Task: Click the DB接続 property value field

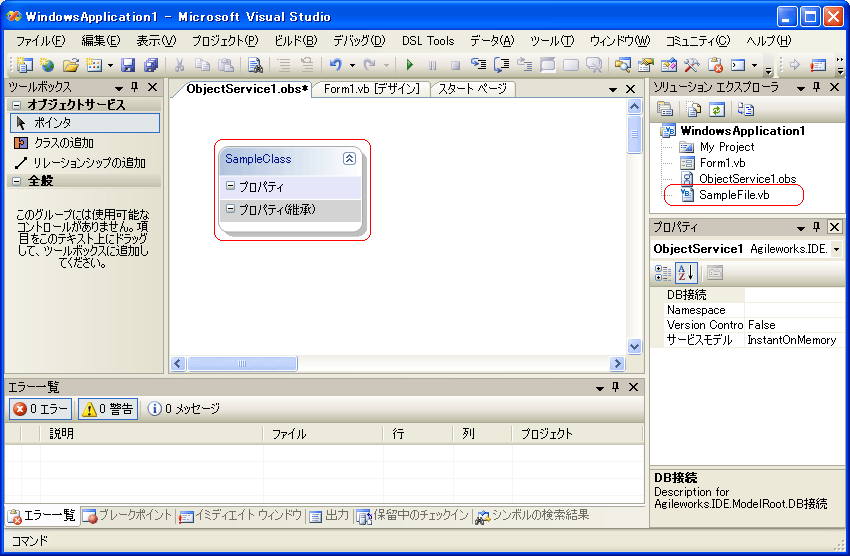Action: point(795,295)
